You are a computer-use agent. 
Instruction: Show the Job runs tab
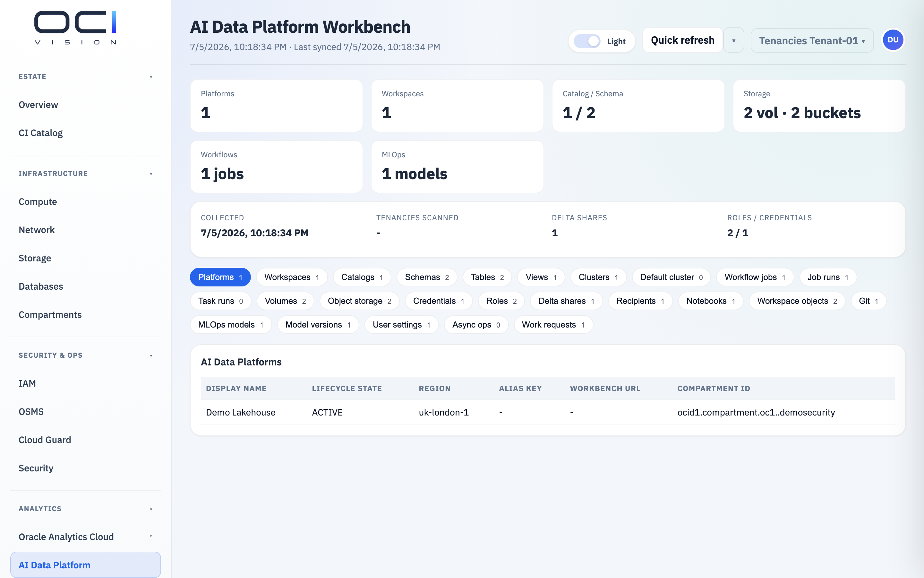click(x=828, y=277)
